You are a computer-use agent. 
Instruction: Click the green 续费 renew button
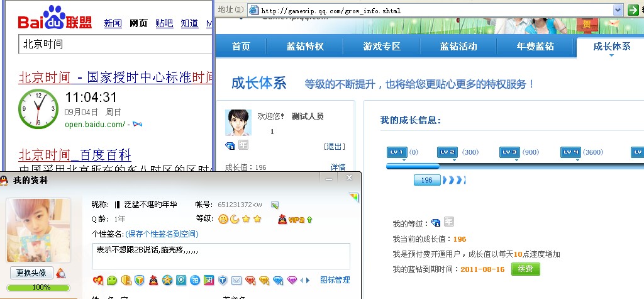(x=525, y=269)
